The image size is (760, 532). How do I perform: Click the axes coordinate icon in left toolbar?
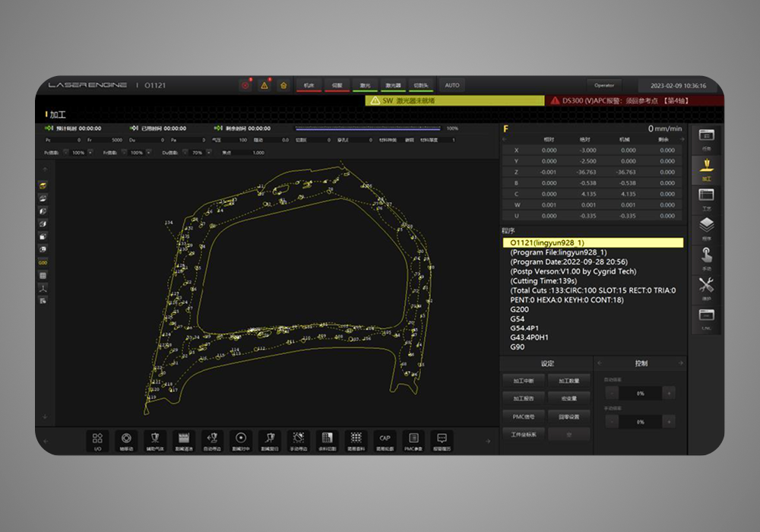tap(43, 288)
